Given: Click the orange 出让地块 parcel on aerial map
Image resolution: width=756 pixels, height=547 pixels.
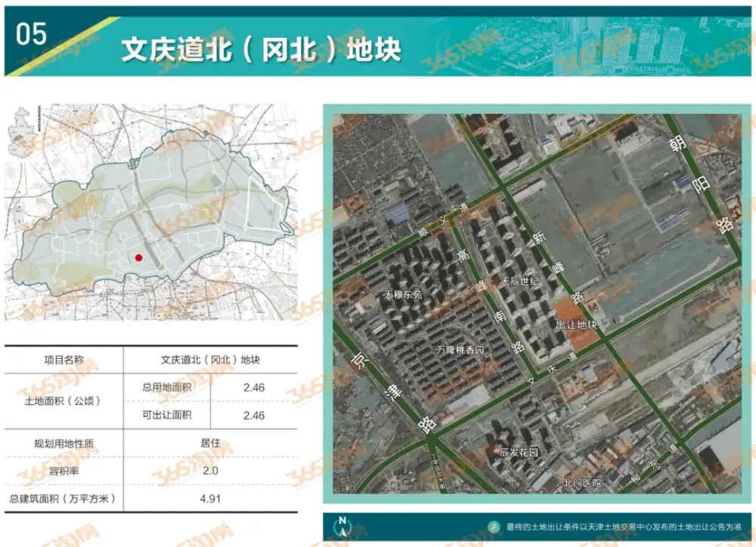Looking at the screenshot, I should pyautogui.click(x=575, y=321).
